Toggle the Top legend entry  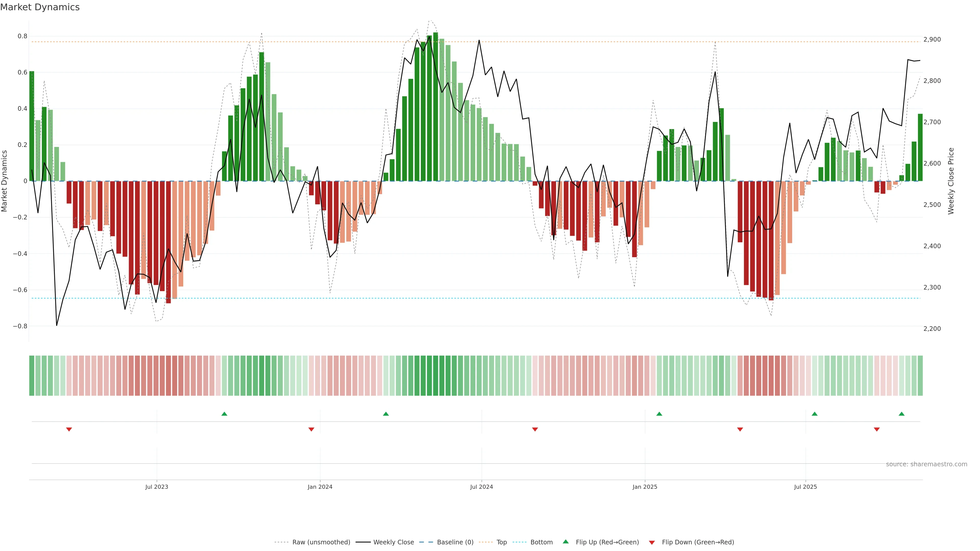pos(501,542)
